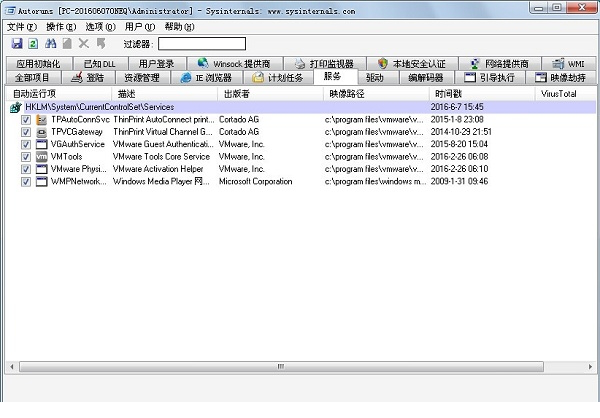Switch to the 应用初始化 tab

38,64
